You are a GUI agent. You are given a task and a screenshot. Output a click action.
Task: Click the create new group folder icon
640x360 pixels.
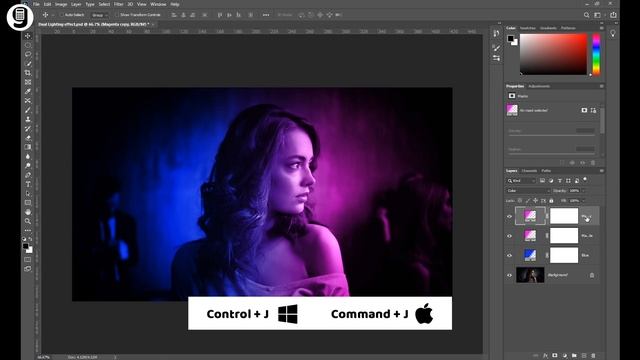574,356
